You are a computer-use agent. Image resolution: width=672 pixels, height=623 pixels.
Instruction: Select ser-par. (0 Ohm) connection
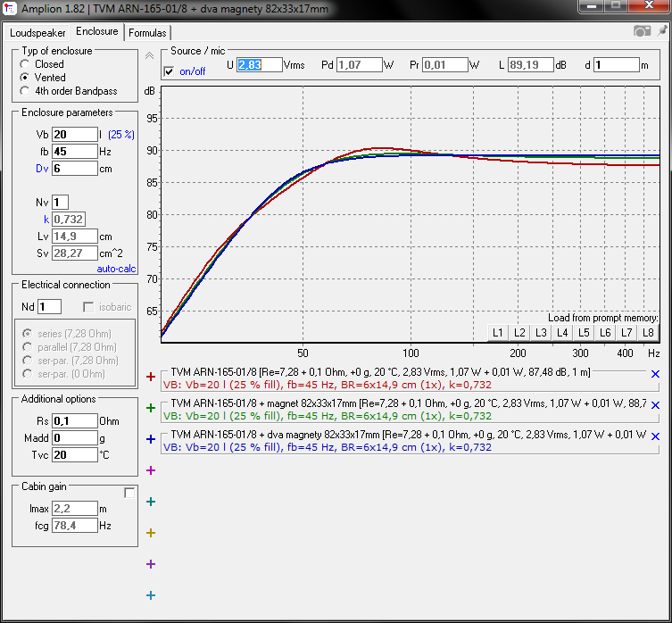tap(28, 373)
